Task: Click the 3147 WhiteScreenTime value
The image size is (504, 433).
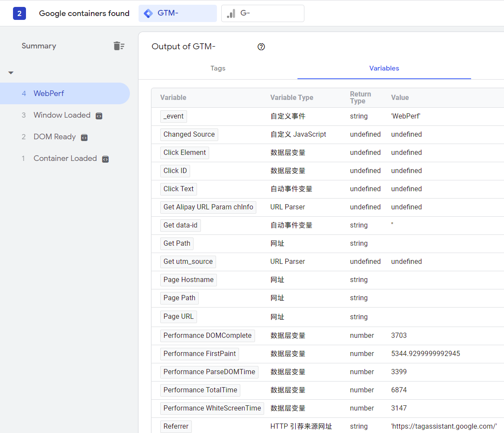Action: pos(399,408)
